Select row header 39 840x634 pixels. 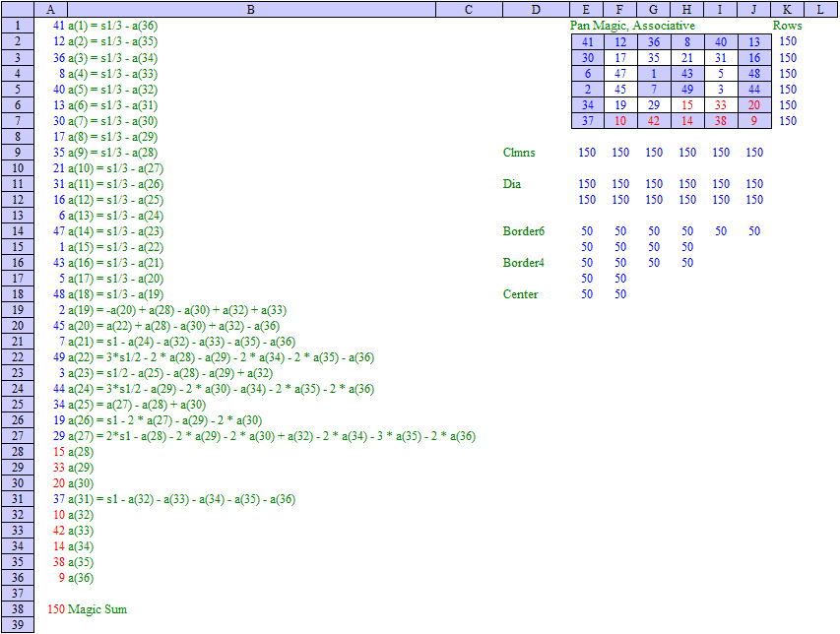pyautogui.click(x=18, y=624)
